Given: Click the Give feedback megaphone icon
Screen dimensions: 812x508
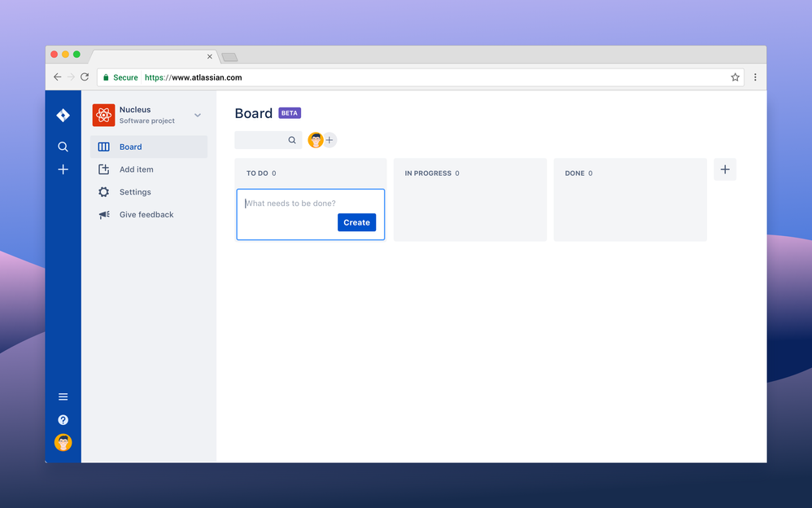Looking at the screenshot, I should (x=103, y=214).
